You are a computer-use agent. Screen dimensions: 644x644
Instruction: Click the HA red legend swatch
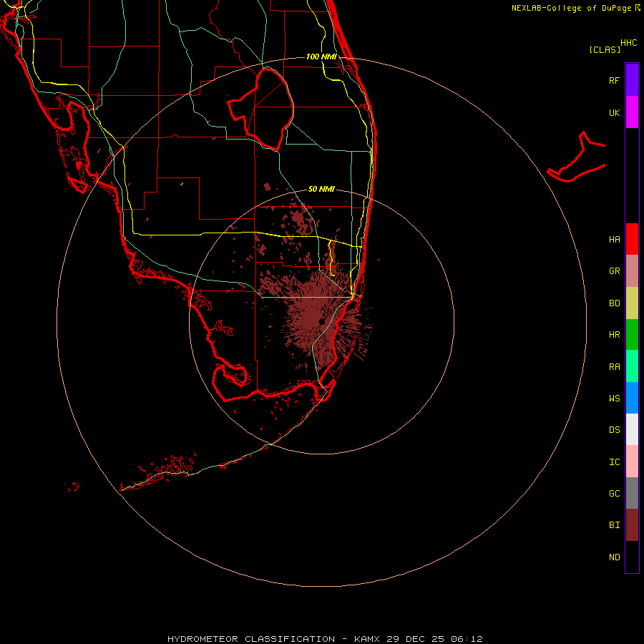tap(632, 239)
